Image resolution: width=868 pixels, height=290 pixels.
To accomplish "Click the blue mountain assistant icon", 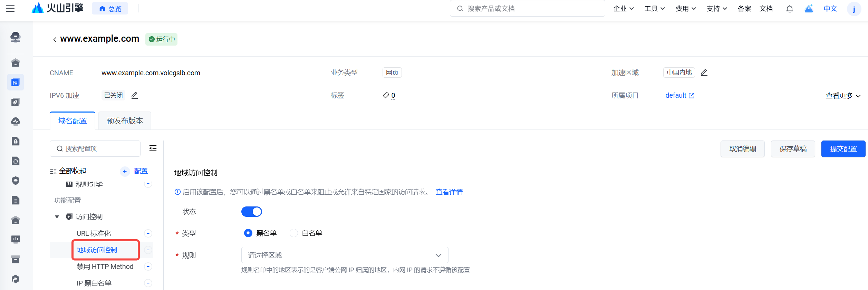I will (809, 9).
